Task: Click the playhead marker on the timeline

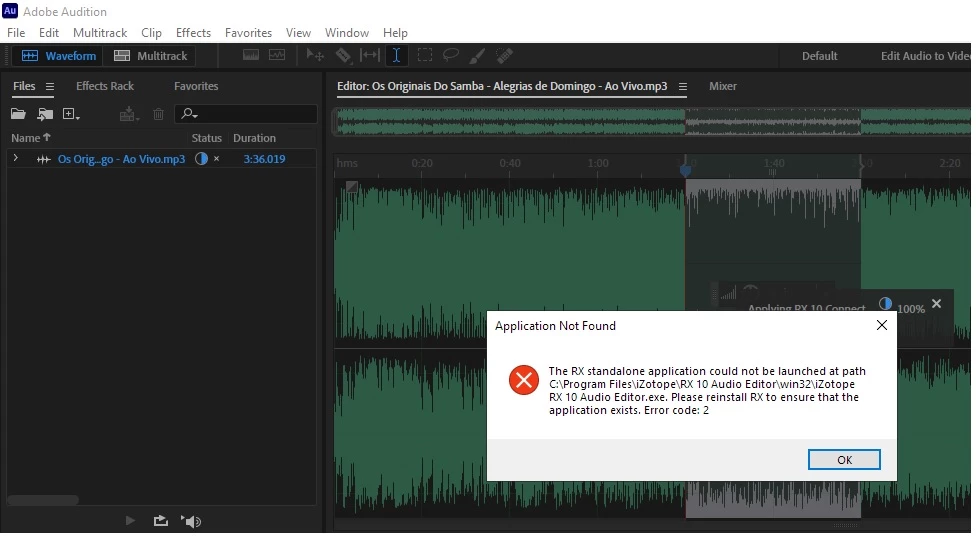Action: tap(686, 169)
